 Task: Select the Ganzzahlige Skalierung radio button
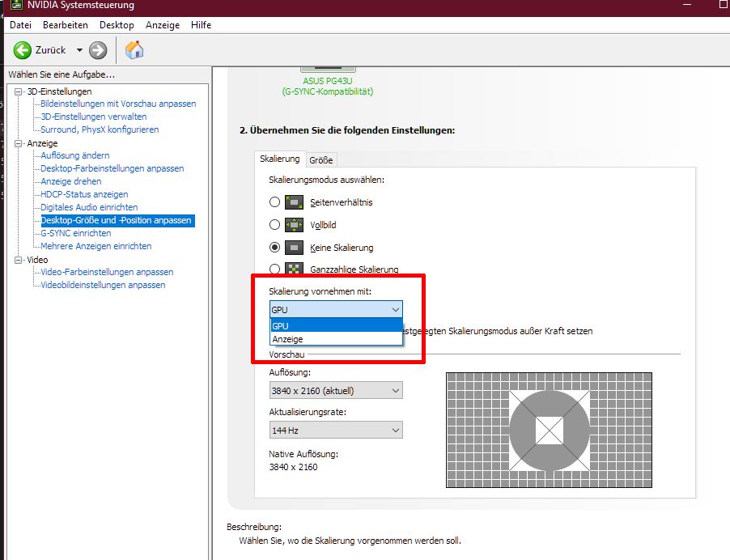(274, 269)
